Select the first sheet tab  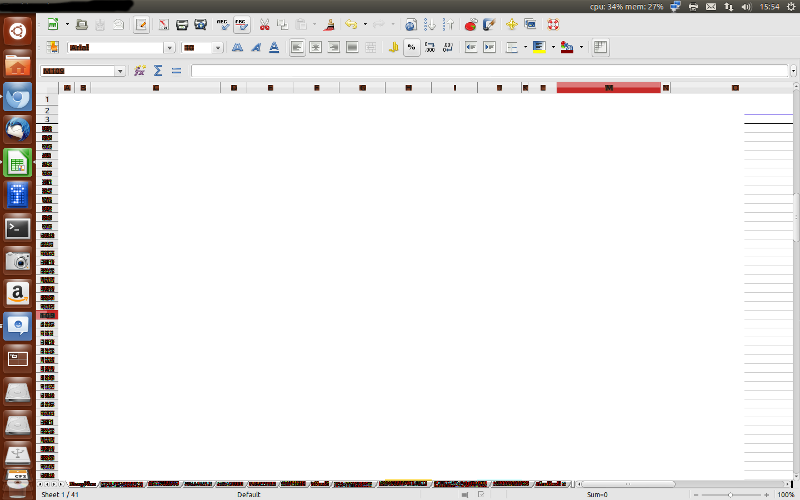coord(83,484)
